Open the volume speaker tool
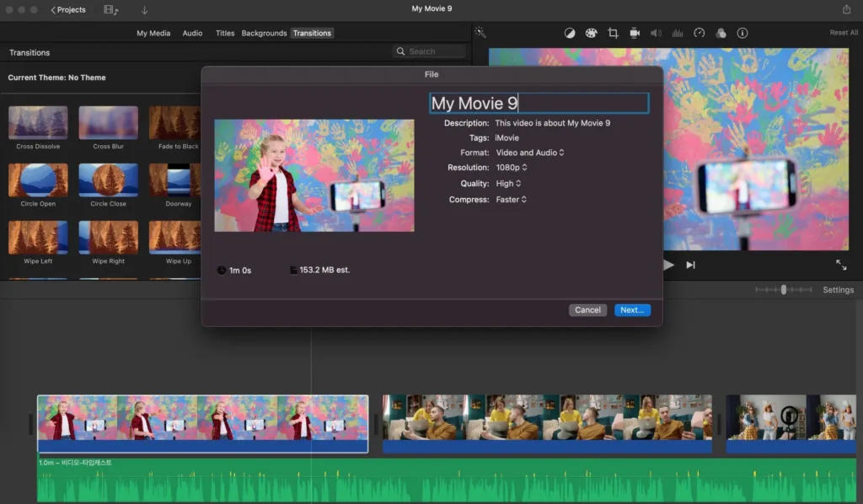863x504 pixels. [656, 33]
